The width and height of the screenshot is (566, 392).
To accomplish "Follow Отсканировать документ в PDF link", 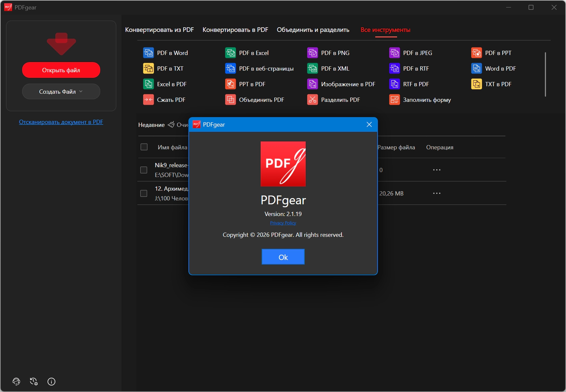I will tap(61, 122).
